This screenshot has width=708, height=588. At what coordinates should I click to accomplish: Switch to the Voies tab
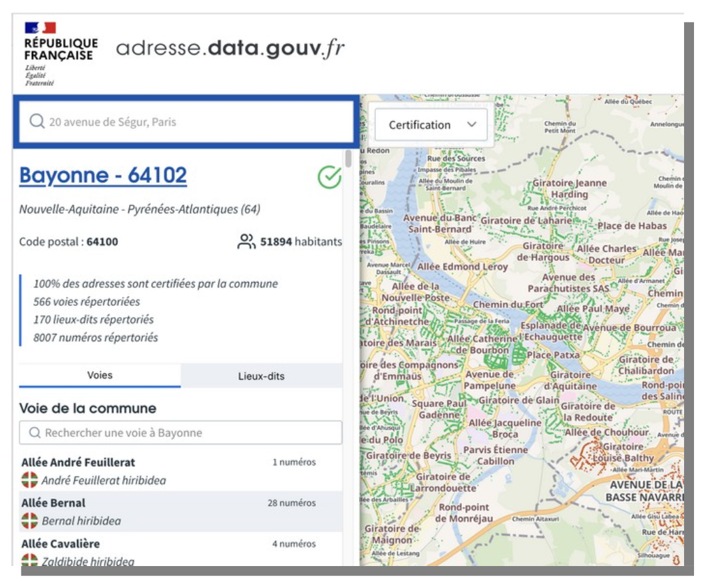coord(100,375)
